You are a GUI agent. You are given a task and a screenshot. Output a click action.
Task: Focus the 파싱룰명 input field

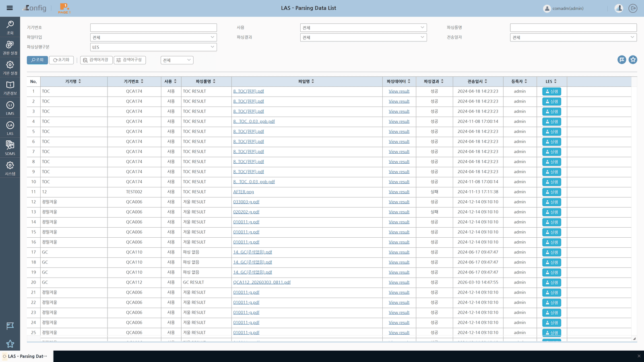[x=573, y=28]
